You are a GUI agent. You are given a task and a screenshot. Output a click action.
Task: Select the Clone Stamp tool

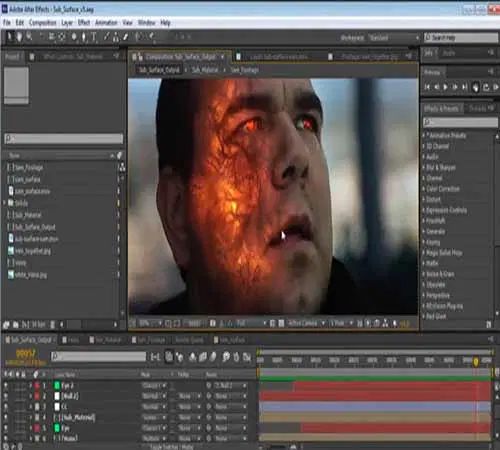pos(116,37)
